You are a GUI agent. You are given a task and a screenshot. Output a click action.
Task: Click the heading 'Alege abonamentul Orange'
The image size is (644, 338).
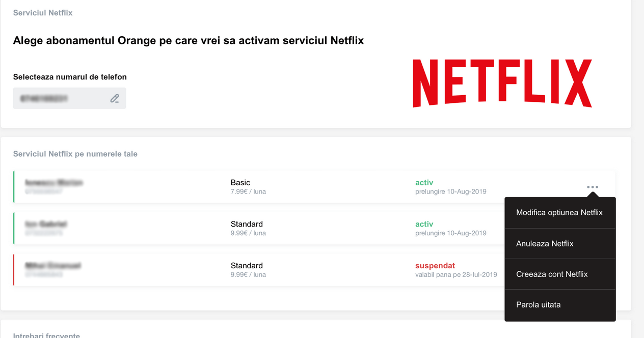(188, 40)
